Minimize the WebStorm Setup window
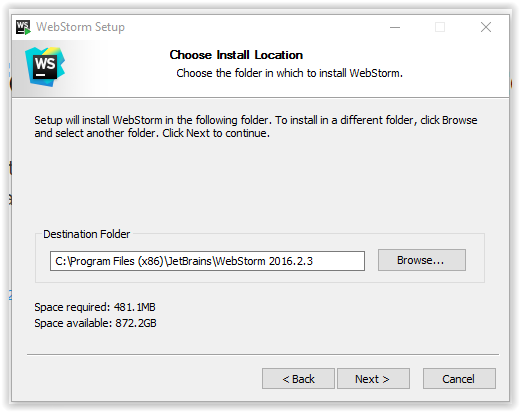520x412 pixels. (x=395, y=27)
